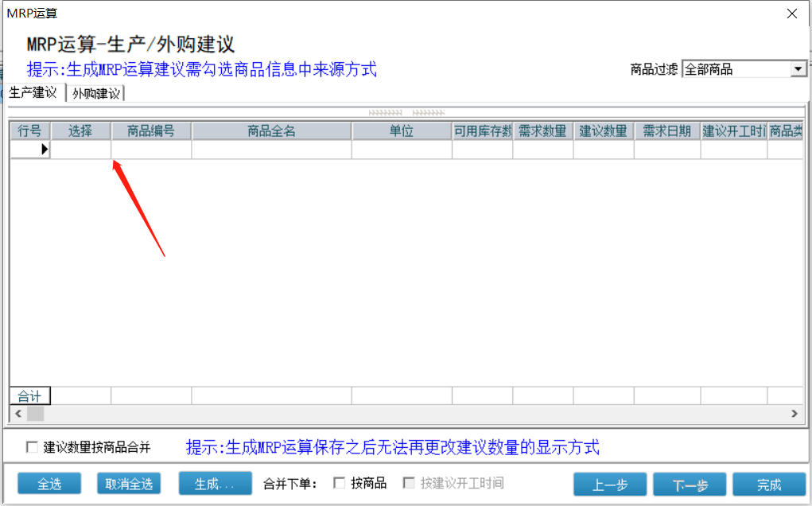Click the 可用库存数 column header
This screenshot has width=812, height=506.
[x=483, y=131]
